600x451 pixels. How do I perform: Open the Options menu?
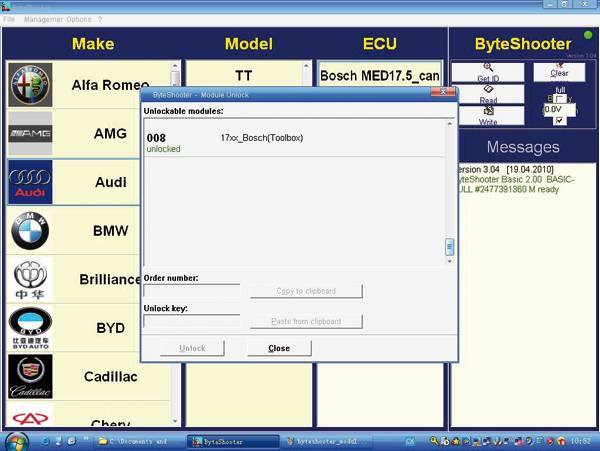(x=79, y=19)
